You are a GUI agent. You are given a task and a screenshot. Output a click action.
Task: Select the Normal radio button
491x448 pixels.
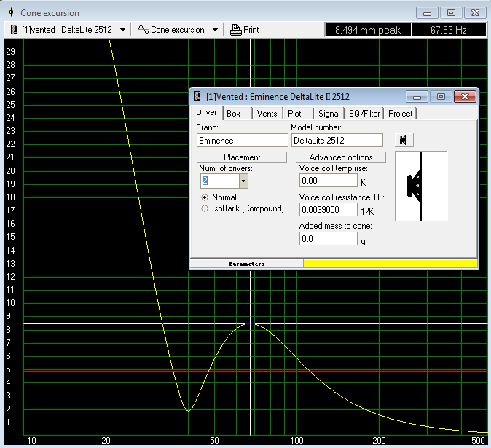[205, 197]
